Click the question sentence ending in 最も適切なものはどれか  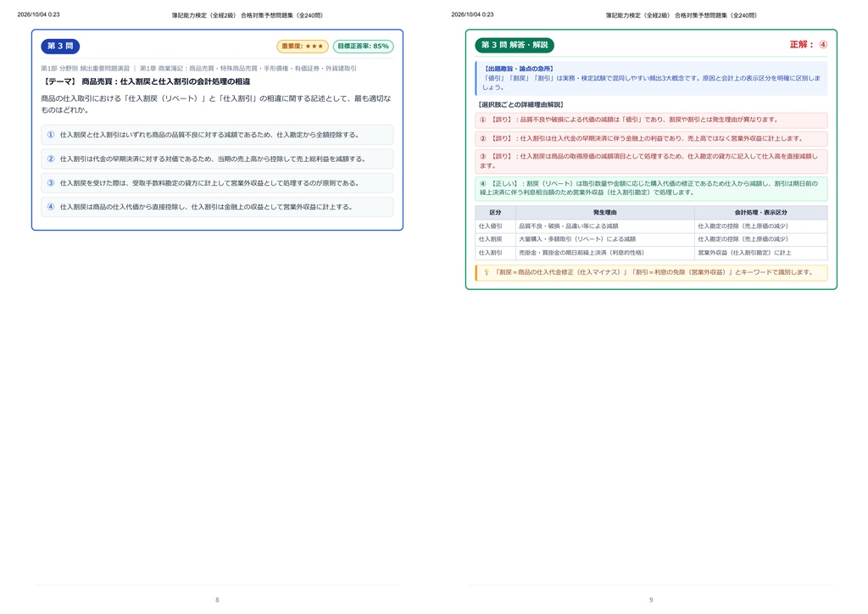coord(216,104)
